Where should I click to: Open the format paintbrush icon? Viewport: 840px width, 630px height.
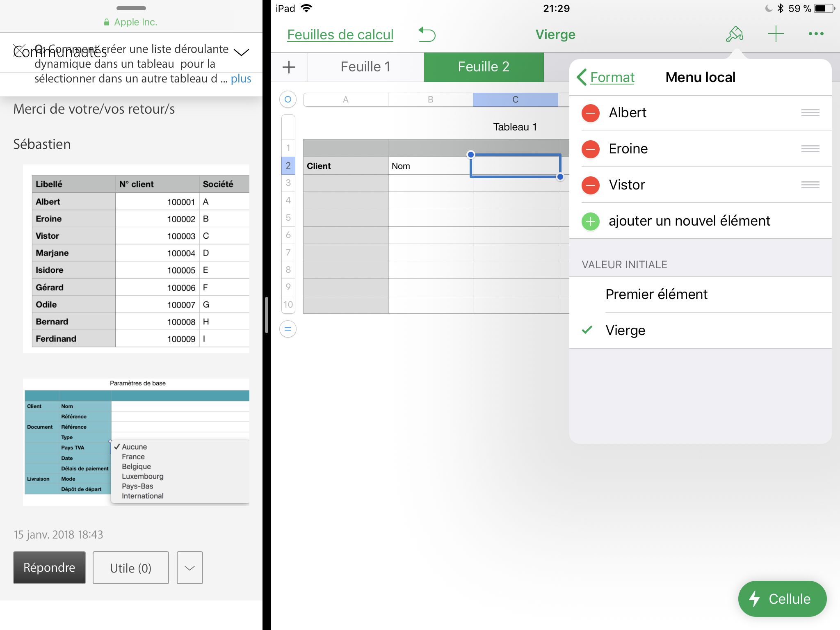734,34
